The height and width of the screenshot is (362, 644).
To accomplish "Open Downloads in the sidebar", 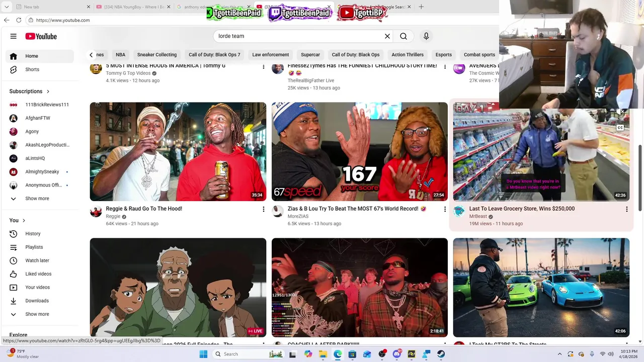I will 39,301.
